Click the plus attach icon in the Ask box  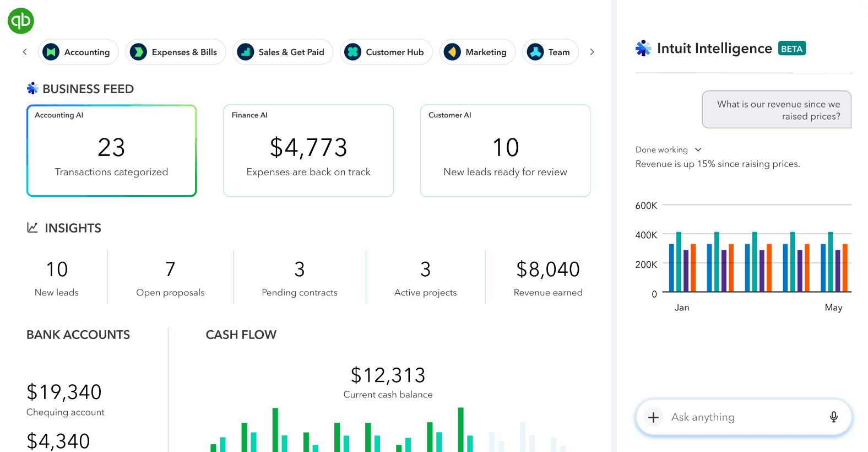point(654,417)
